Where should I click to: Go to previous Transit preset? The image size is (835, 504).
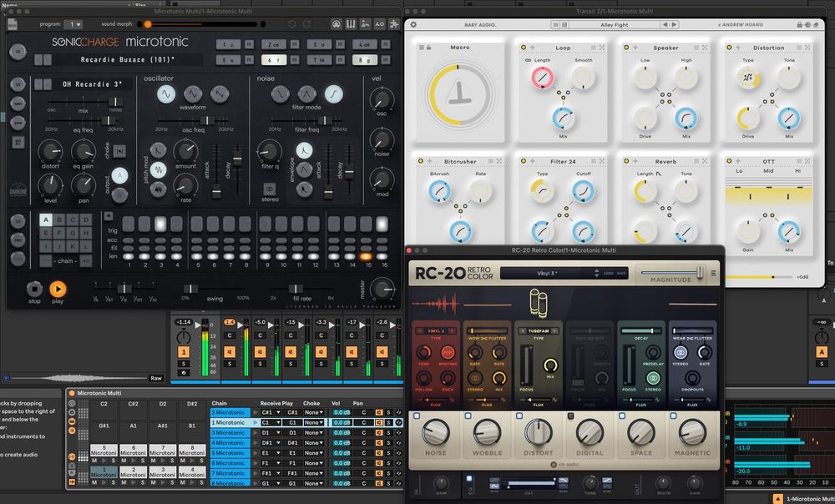point(665,24)
